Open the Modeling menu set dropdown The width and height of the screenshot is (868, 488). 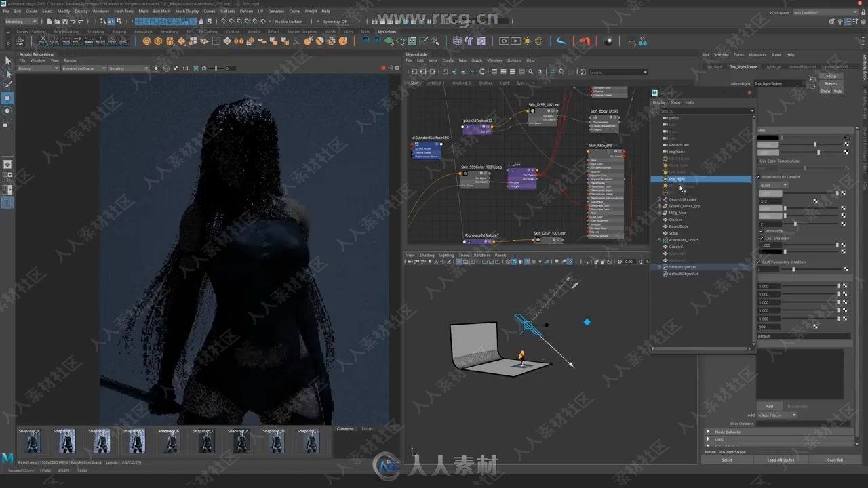(22, 22)
